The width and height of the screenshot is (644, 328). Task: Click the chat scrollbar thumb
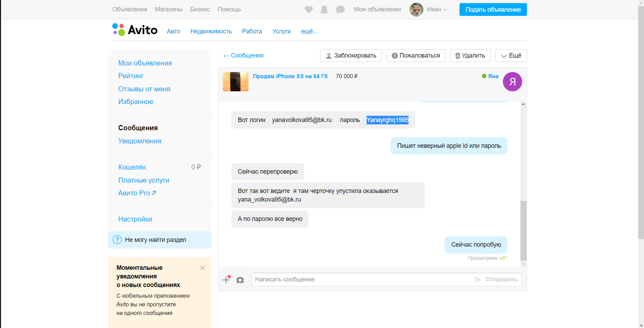tap(524, 231)
